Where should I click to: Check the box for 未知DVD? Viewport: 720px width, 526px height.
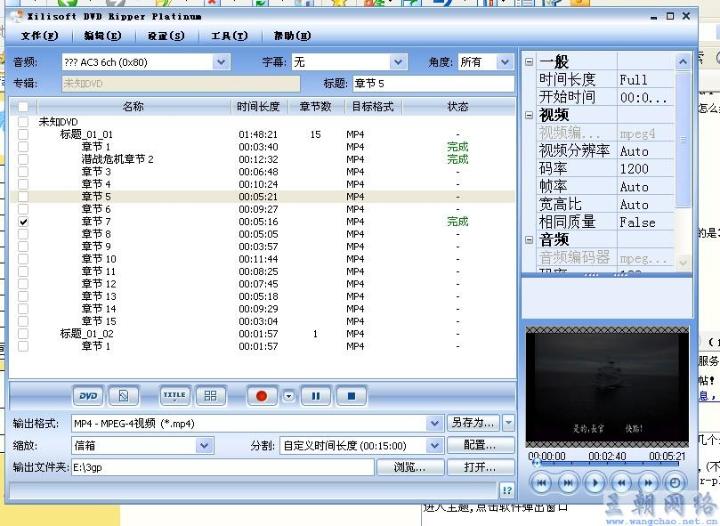(23, 122)
